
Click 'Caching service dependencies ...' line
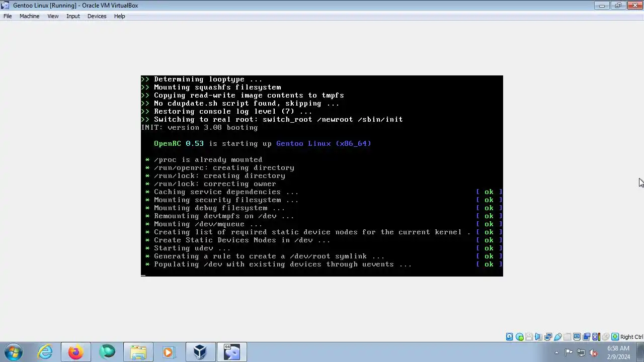[226, 192]
